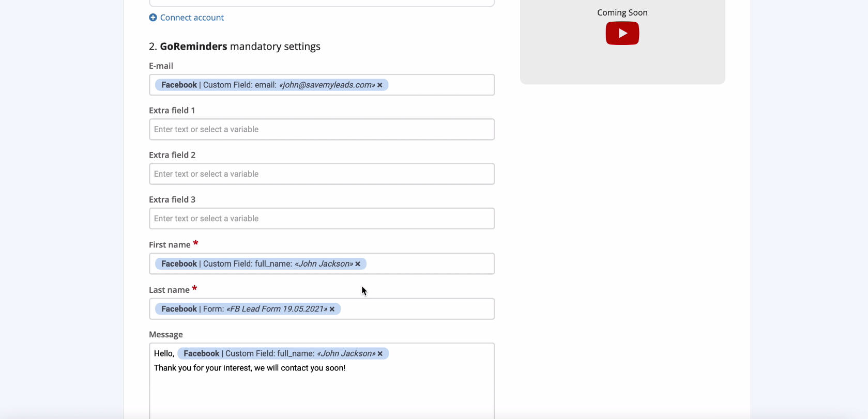Click the 'Last name' required label
Image resolution: width=868 pixels, height=419 pixels.
click(x=173, y=290)
